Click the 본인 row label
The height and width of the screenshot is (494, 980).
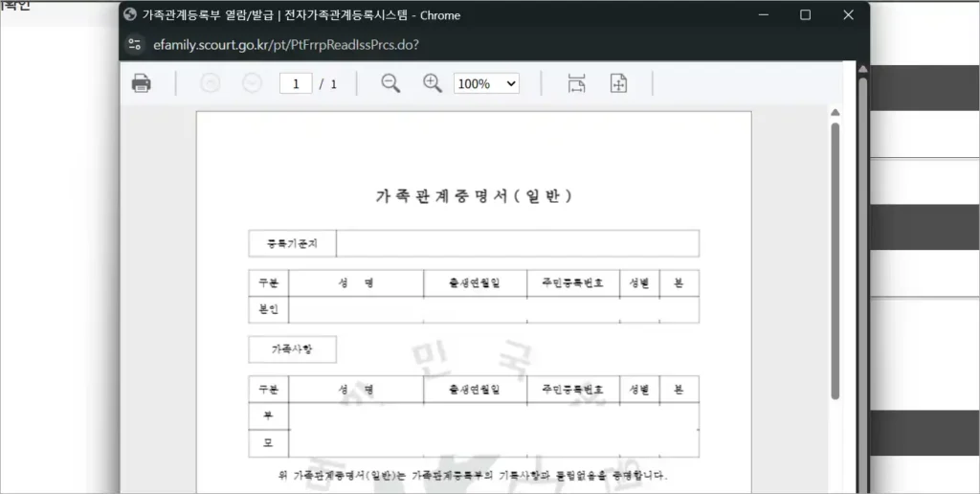click(x=269, y=309)
